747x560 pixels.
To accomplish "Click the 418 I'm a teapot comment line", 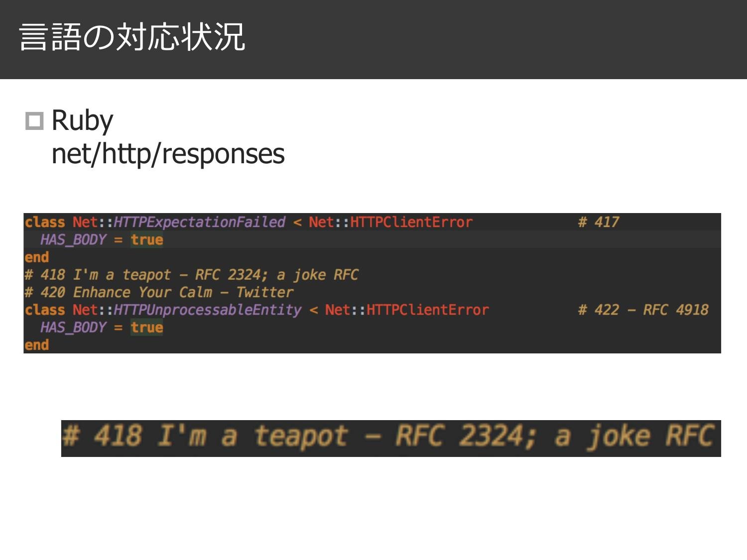I will click(192, 274).
